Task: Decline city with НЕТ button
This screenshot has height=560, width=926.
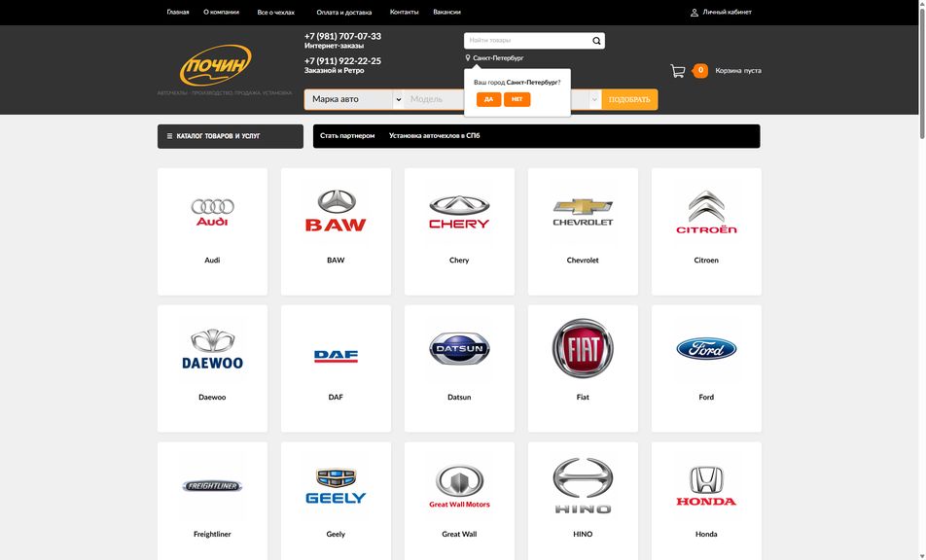Action: 516,99
